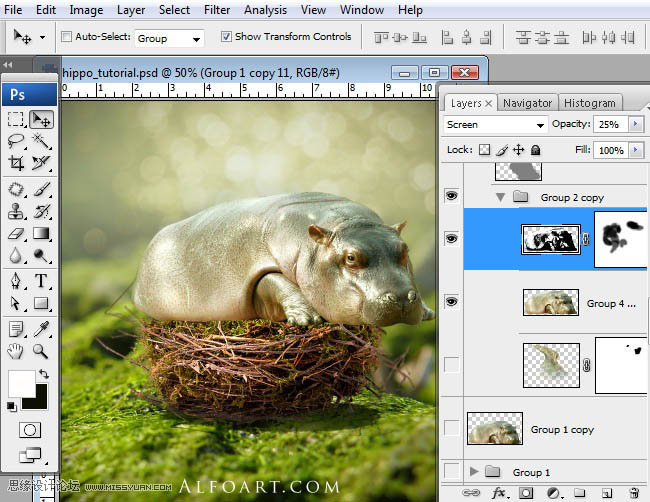The width and height of the screenshot is (650, 502).
Task: Pick the Horizontal Type tool
Action: [x=42, y=281]
